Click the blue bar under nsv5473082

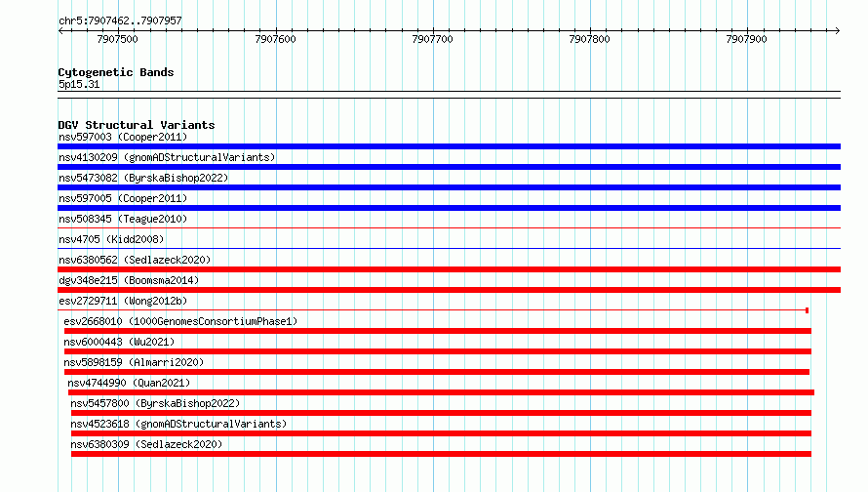tap(449, 187)
